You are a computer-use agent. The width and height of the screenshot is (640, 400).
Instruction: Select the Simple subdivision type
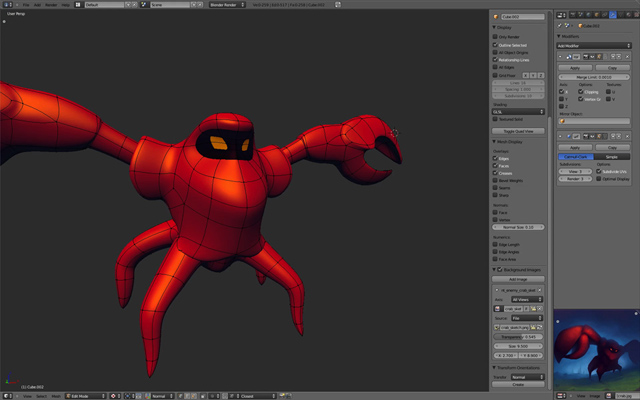point(613,157)
